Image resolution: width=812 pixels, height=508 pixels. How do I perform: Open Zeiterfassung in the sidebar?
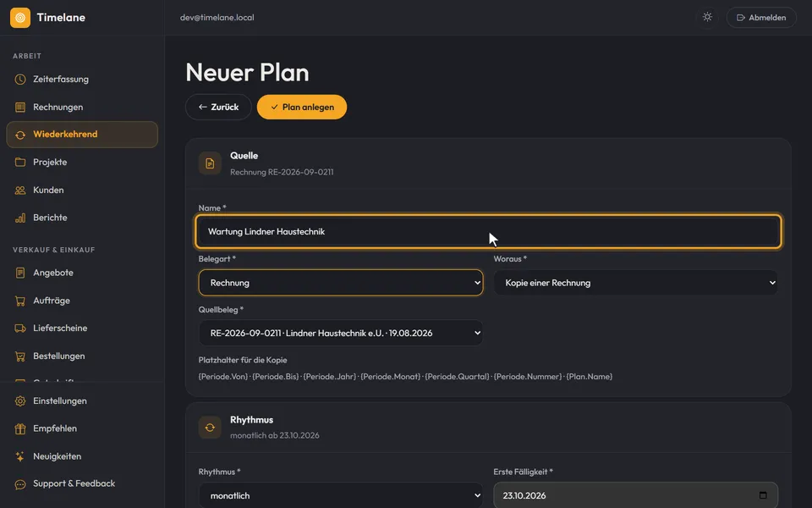click(82, 80)
